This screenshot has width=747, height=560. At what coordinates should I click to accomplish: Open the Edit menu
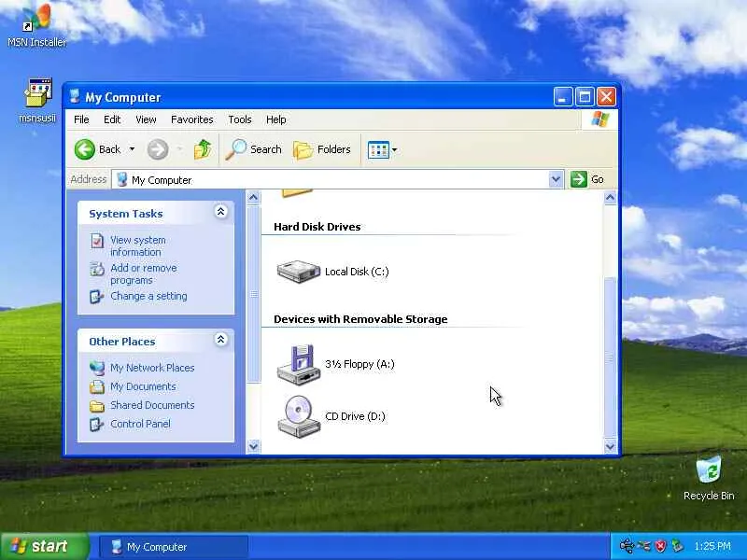112,119
